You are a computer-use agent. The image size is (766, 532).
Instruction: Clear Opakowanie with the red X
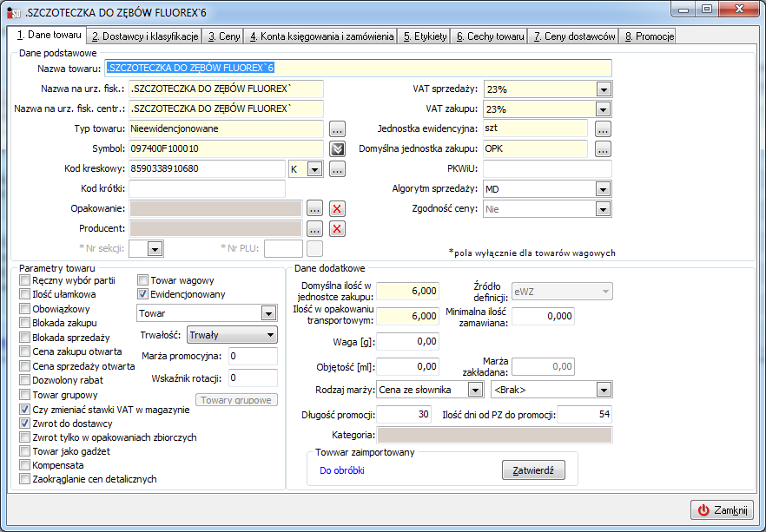tap(337, 209)
